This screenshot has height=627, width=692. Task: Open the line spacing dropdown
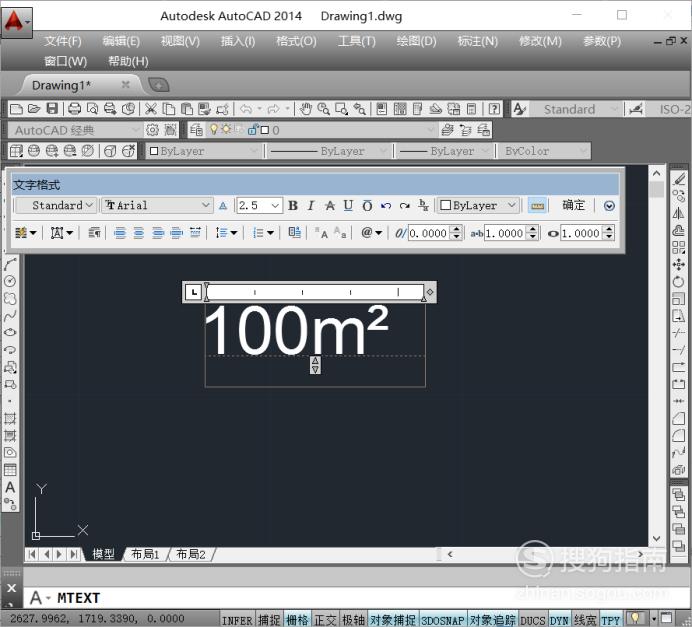click(226, 233)
